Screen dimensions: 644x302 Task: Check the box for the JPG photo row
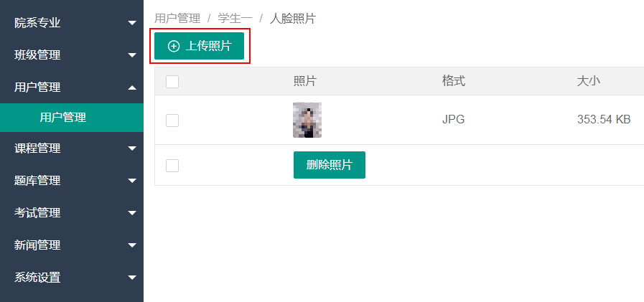(172, 121)
